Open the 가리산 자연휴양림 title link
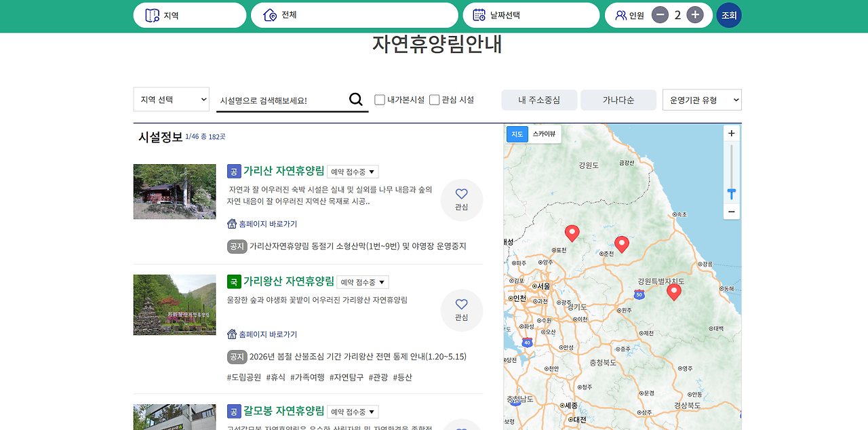Image resolution: width=868 pixels, height=430 pixels. tap(283, 171)
